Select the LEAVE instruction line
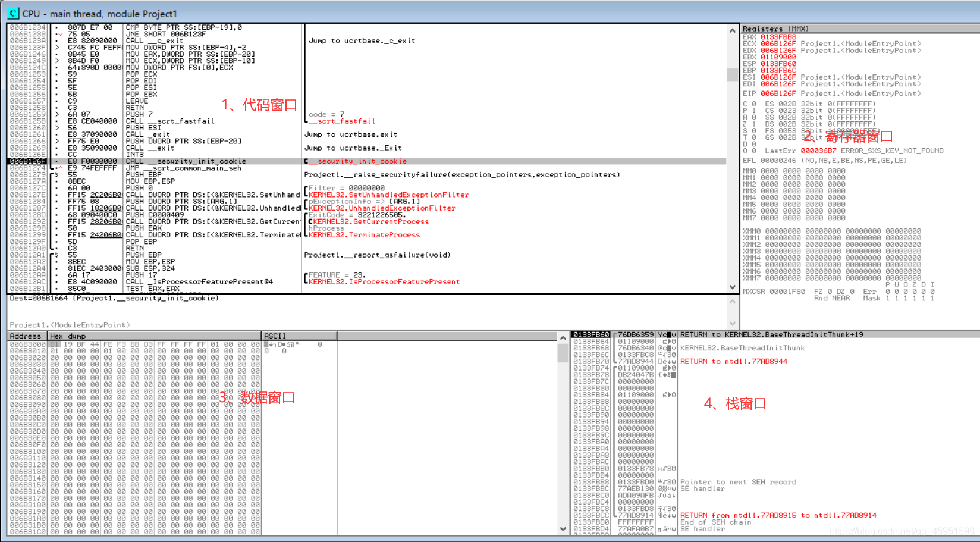This screenshot has height=542, width=980. tap(137, 101)
